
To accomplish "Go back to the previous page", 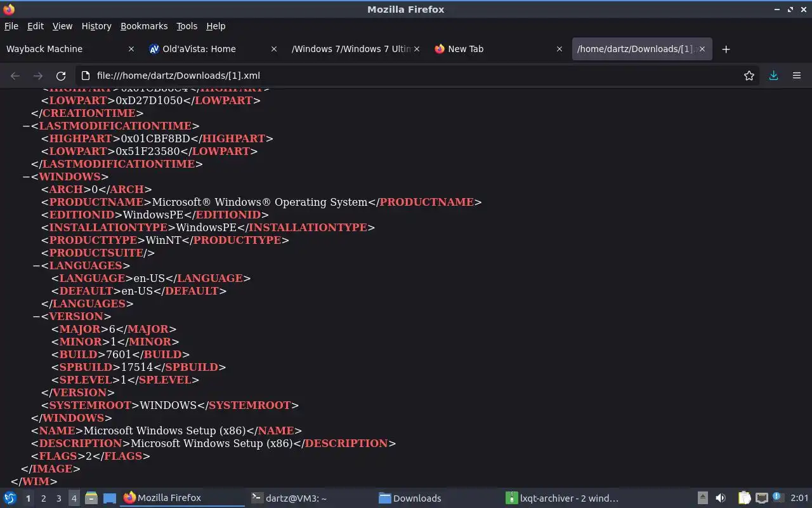I will coord(15,76).
